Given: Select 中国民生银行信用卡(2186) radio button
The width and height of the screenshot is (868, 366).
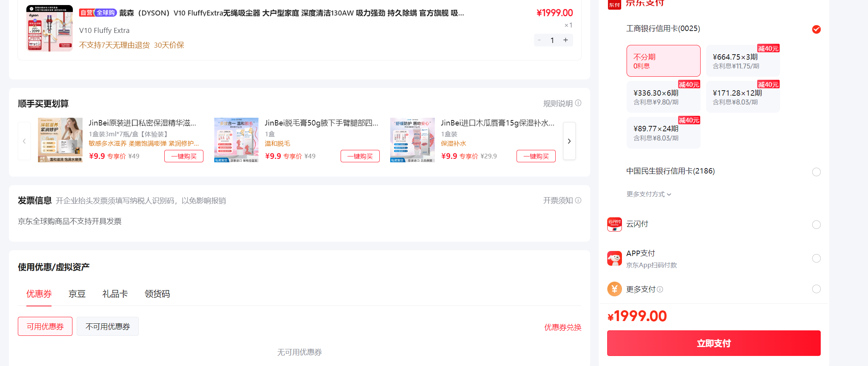Looking at the screenshot, I should [x=816, y=172].
